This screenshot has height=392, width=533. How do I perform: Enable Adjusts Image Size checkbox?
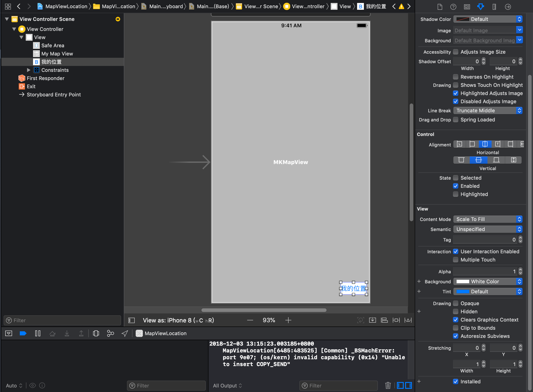click(456, 52)
